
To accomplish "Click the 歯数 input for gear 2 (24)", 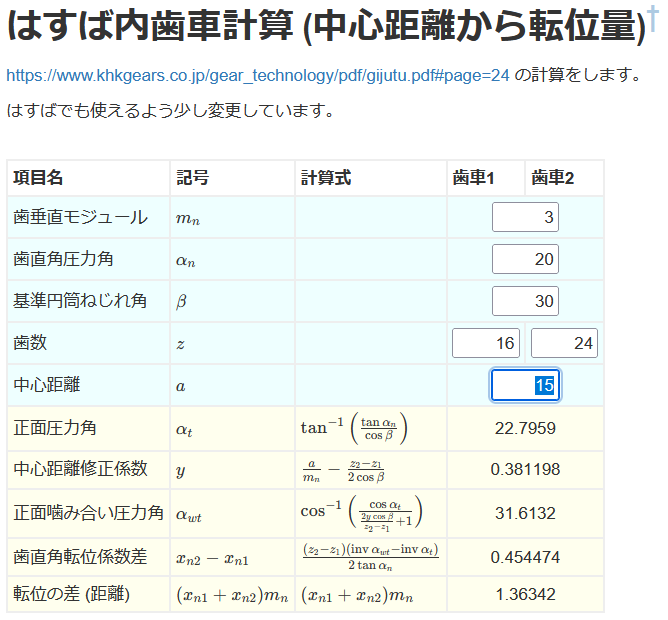I will (x=564, y=344).
